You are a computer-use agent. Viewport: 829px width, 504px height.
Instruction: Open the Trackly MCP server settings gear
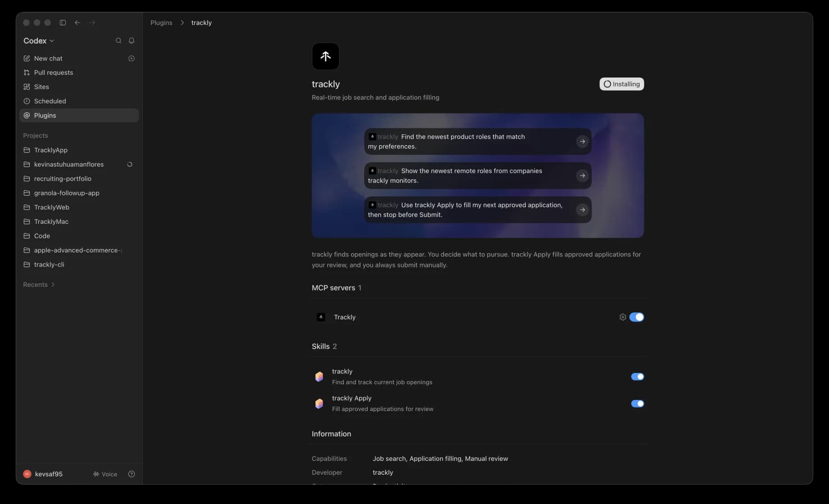coord(623,317)
